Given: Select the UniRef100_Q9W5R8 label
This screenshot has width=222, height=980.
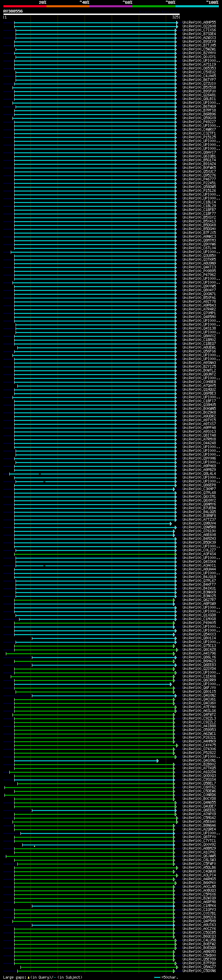Looking at the screenshot, I should (x=199, y=527).
